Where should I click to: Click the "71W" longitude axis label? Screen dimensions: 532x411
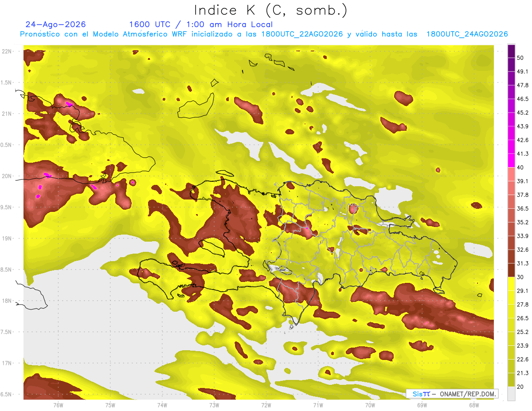coord(318,405)
